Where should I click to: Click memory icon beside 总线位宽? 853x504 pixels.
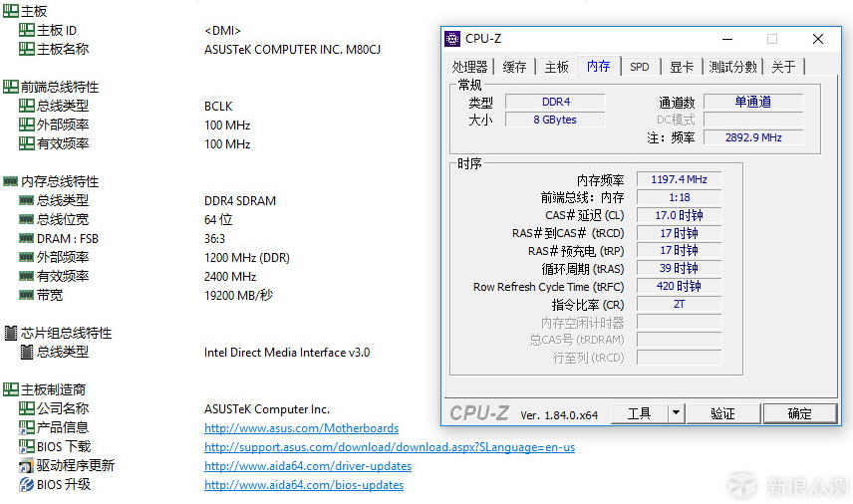(27, 219)
